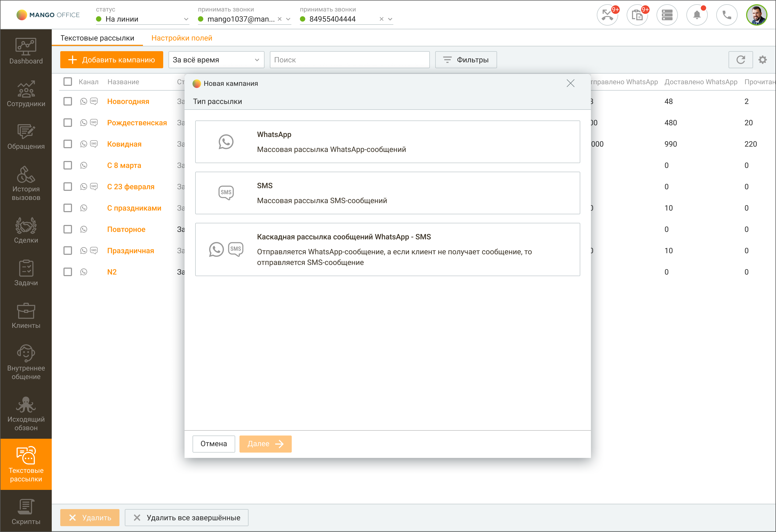The width and height of the screenshot is (776, 532).
Task: Tick the checkbox for Ковидная campaign
Action: 68,144
